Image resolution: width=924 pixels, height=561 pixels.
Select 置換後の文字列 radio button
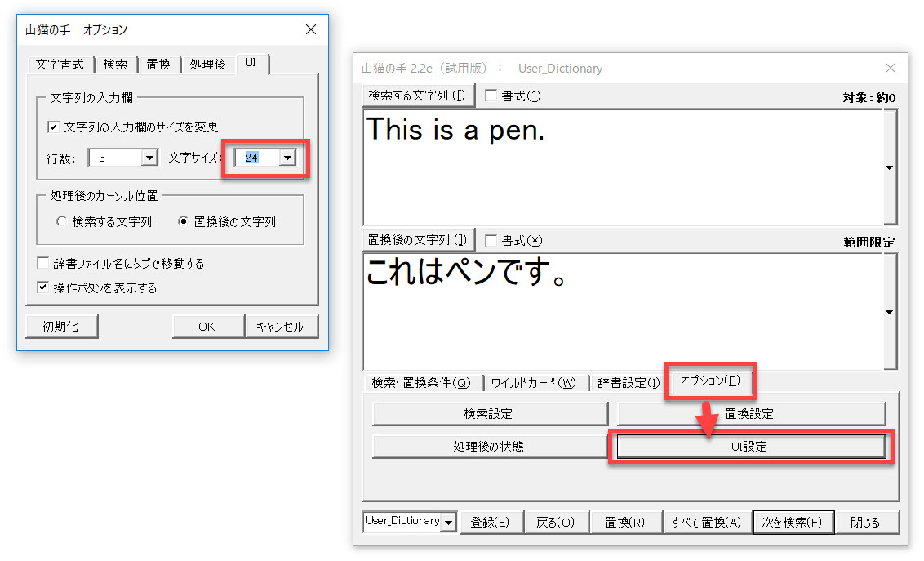coord(183,221)
